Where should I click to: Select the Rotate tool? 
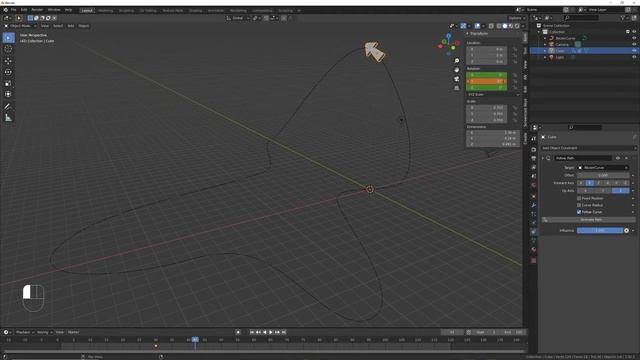point(8,72)
